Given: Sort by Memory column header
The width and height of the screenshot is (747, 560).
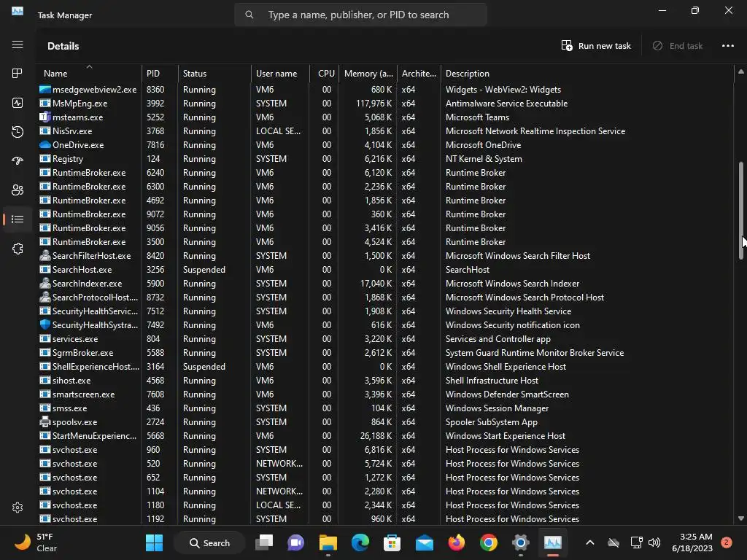Looking at the screenshot, I should [368, 74].
